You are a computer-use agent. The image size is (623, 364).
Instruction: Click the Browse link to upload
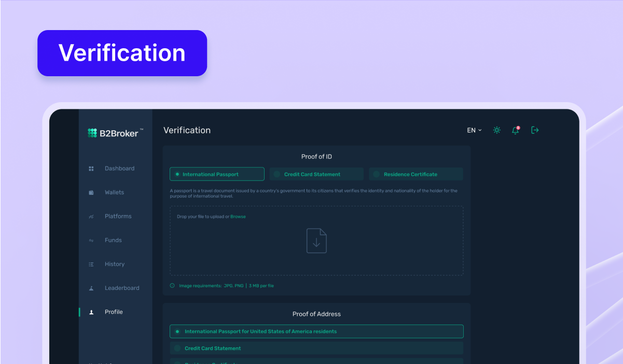click(238, 217)
